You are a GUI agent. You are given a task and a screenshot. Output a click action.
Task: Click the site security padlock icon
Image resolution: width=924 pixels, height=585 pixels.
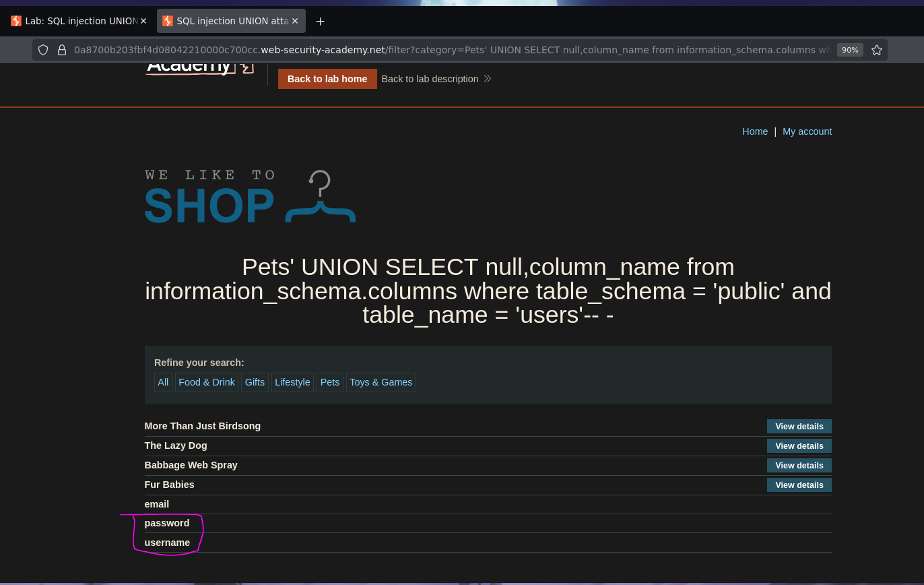62,50
